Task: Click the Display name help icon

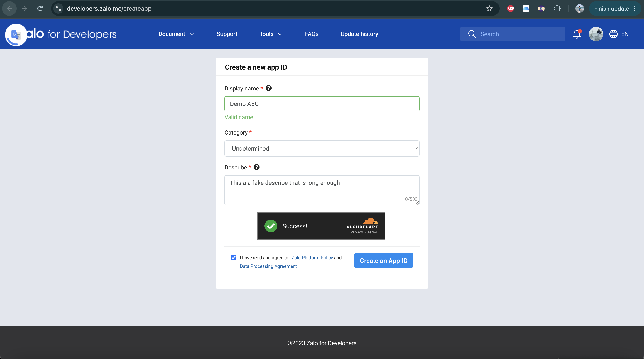Action: (x=269, y=88)
